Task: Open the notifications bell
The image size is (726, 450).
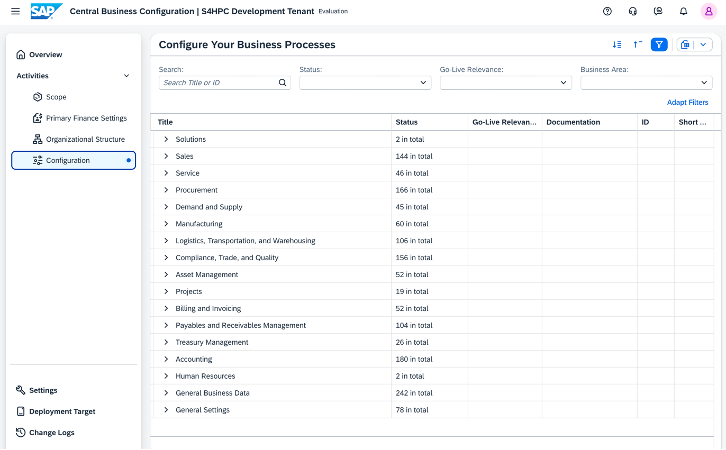Action: pos(683,11)
